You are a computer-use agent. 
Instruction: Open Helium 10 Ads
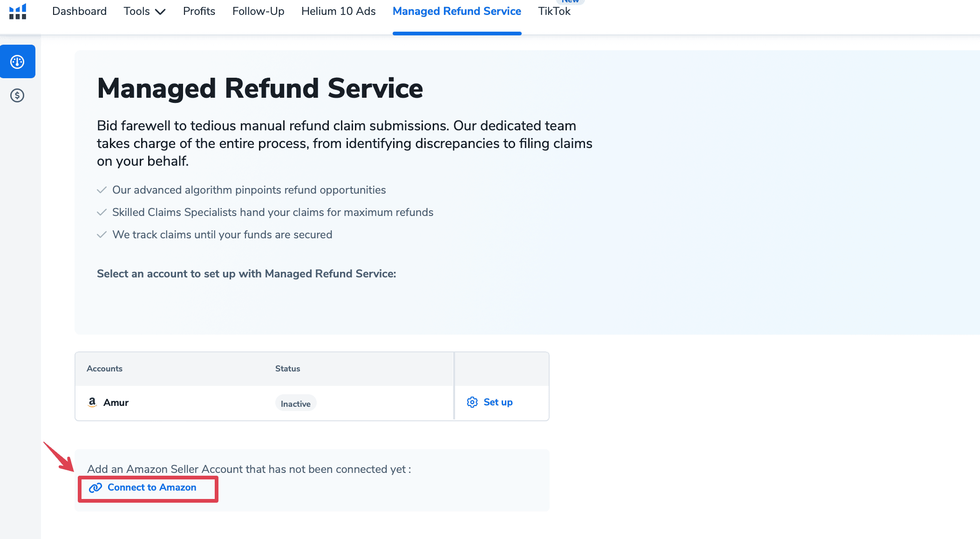pyautogui.click(x=339, y=11)
